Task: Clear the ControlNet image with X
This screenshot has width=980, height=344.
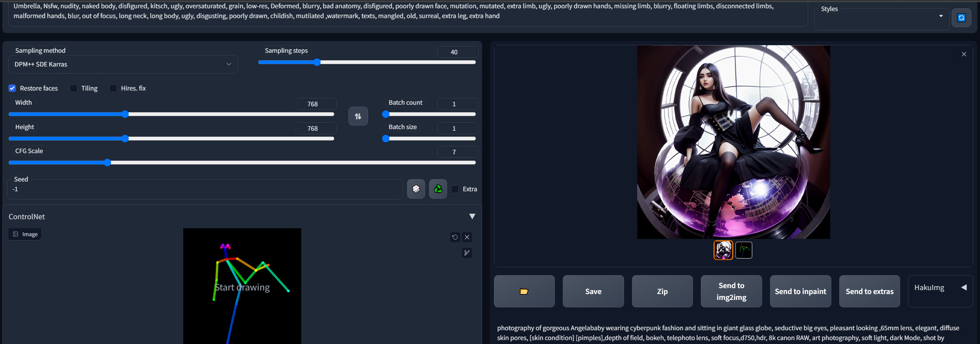Action: pos(467,237)
